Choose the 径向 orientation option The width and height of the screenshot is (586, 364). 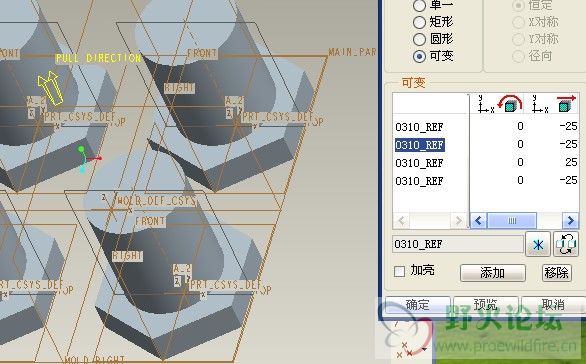[x=518, y=56]
